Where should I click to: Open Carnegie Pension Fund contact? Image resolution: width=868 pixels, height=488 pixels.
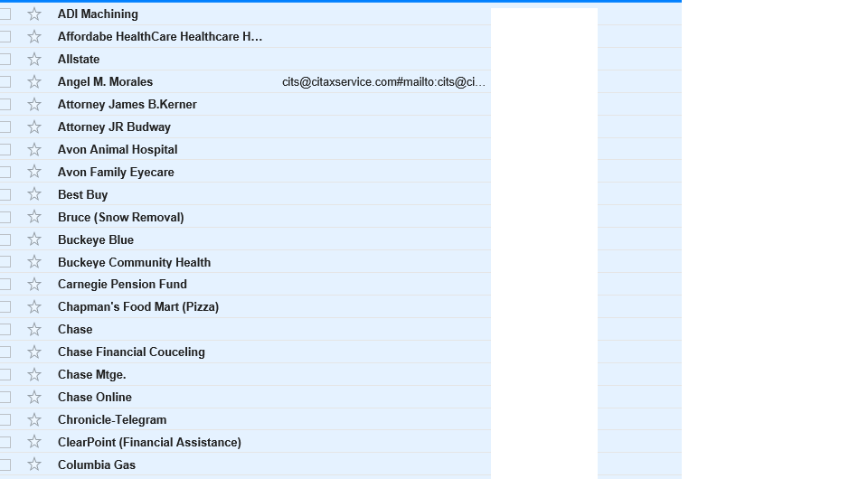[x=122, y=285]
